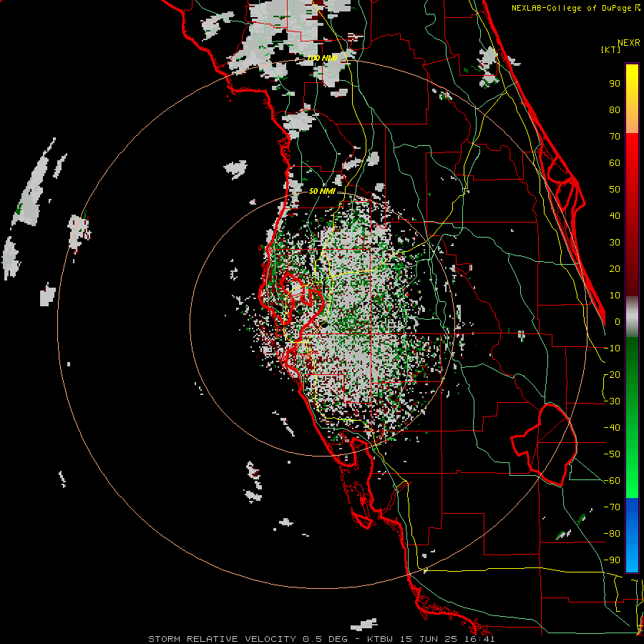Click the positive 70 scale tick label
This screenshot has width=644, height=644.
click(615, 137)
